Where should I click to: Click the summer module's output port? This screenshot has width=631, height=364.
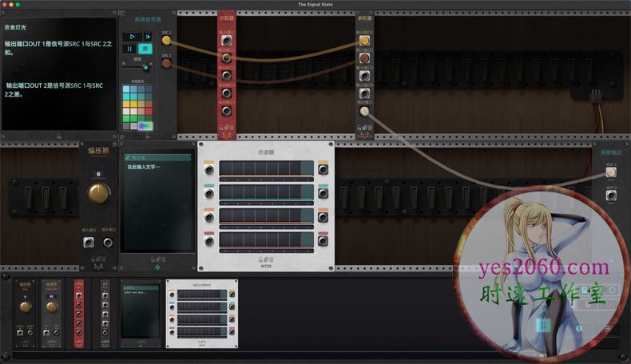tap(364, 111)
